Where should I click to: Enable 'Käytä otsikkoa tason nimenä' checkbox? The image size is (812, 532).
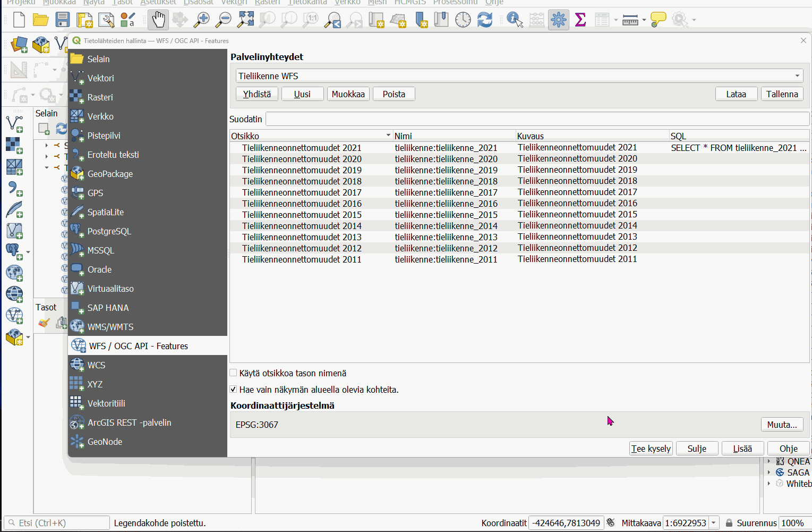233,373
